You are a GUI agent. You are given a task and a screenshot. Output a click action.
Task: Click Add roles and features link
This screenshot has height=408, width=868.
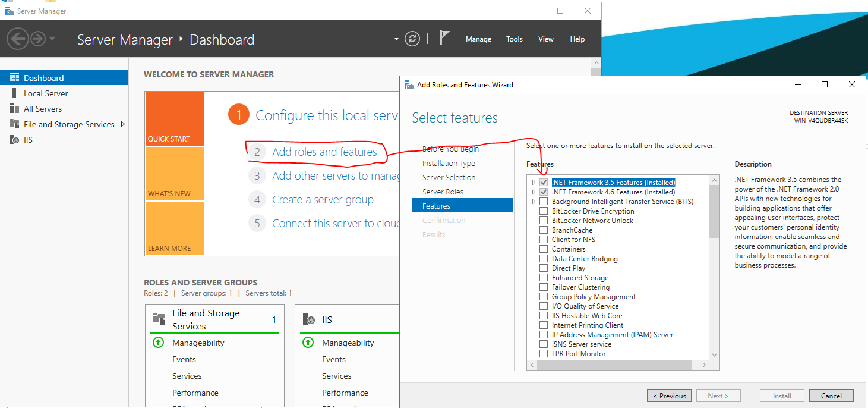click(x=324, y=152)
